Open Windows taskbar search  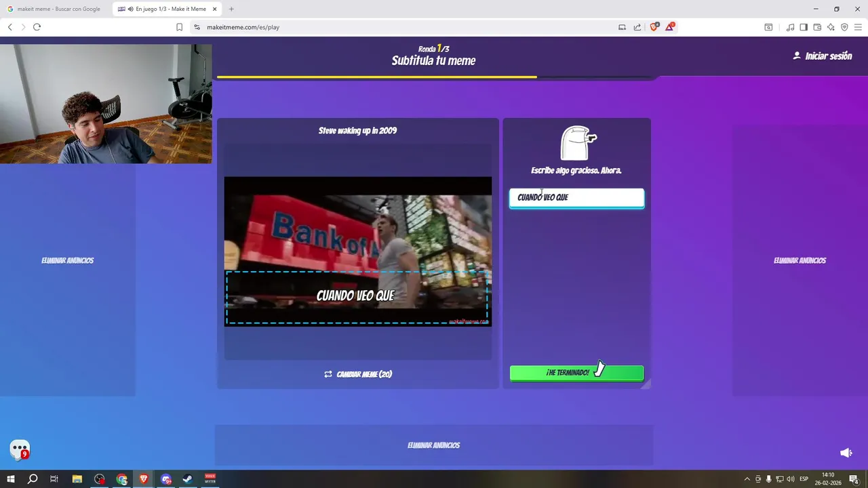point(32,479)
